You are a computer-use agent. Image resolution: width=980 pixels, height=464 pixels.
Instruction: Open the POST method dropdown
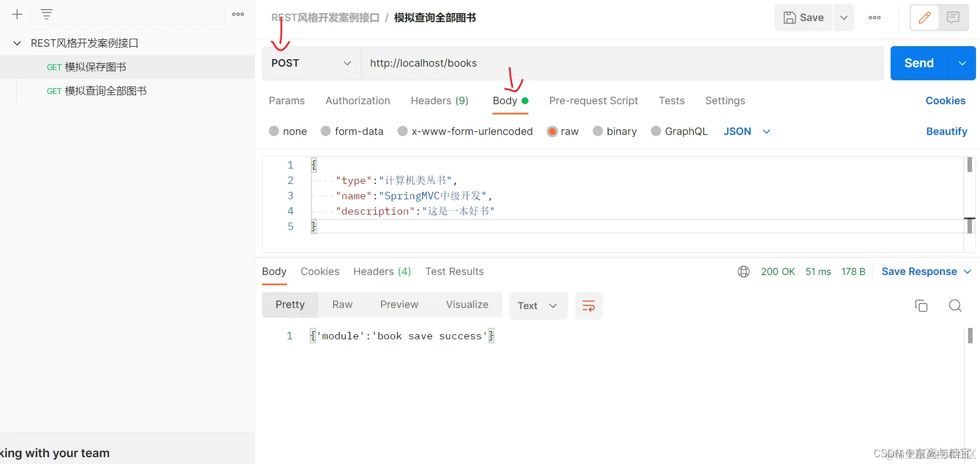pyautogui.click(x=311, y=63)
